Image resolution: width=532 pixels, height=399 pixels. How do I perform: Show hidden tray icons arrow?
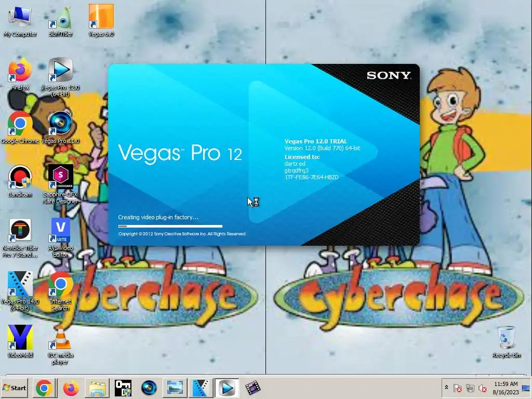[x=446, y=388]
